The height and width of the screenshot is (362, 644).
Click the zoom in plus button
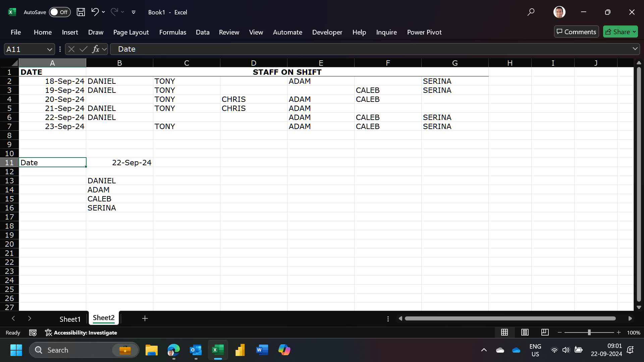point(619,332)
